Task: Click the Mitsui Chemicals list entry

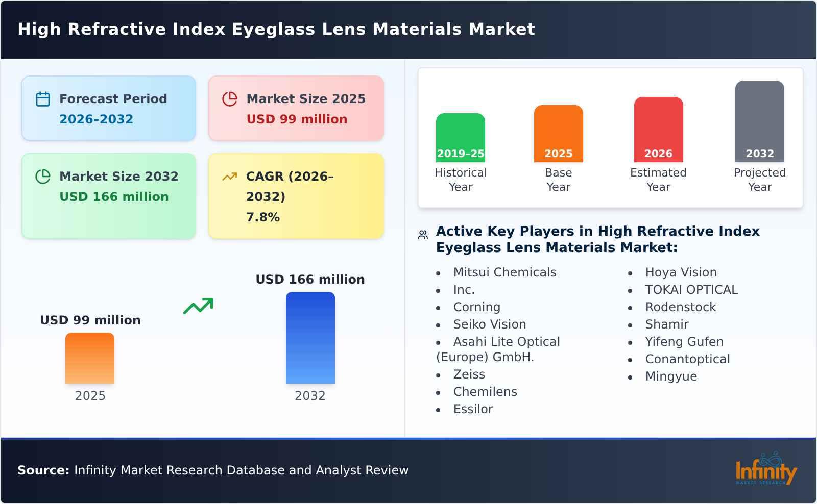Action: point(504,272)
